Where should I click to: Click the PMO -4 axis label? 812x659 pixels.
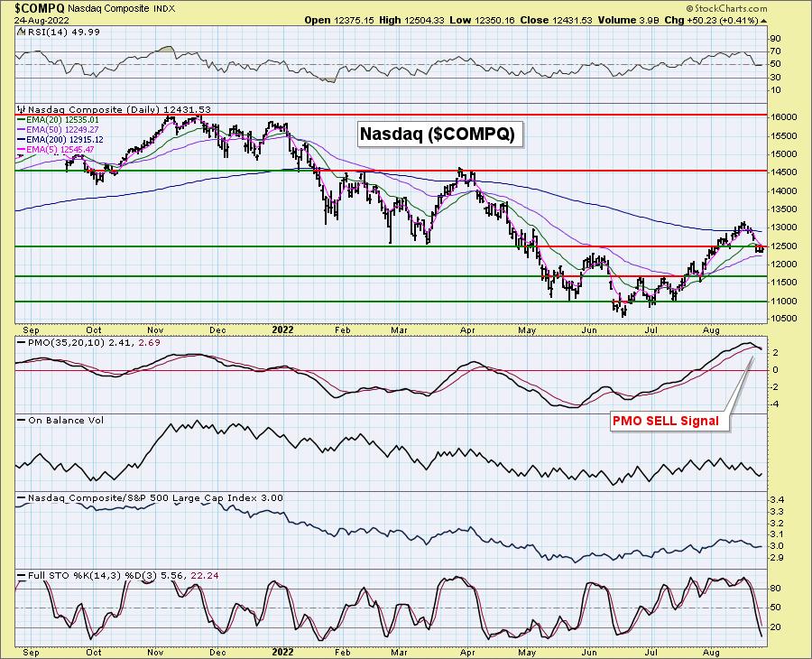point(775,404)
